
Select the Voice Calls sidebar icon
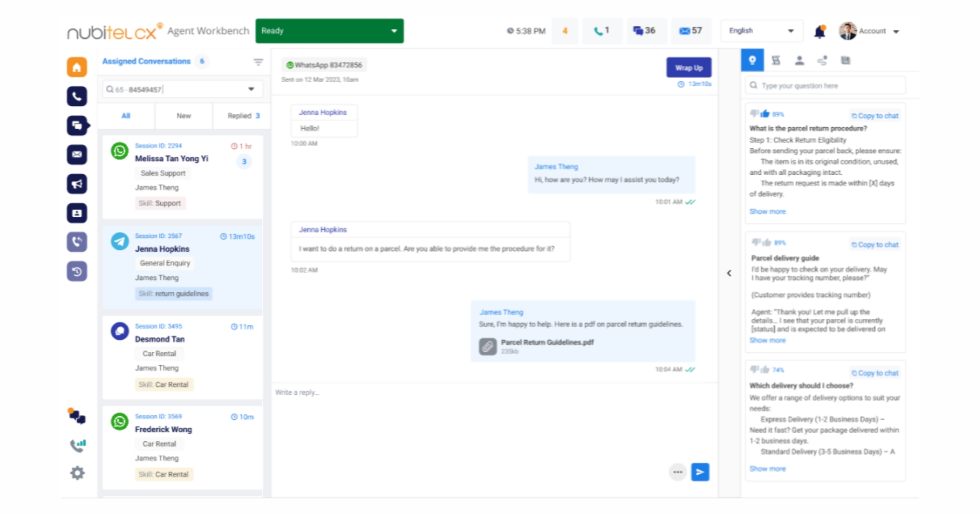[x=78, y=96]
